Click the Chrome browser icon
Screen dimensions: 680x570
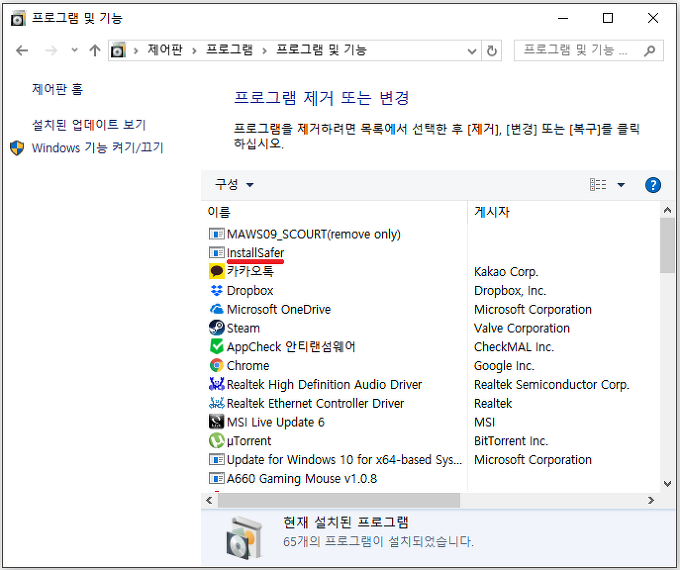pos(216,366)
